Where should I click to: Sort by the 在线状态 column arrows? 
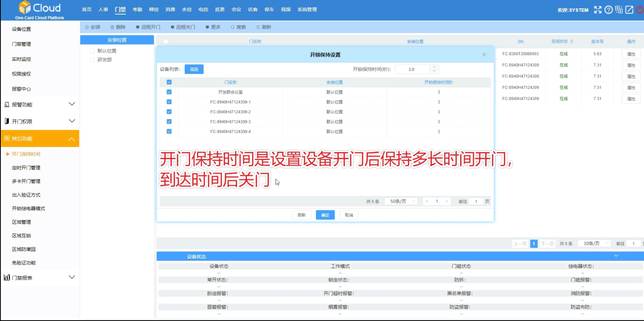[x=572, y=41]
